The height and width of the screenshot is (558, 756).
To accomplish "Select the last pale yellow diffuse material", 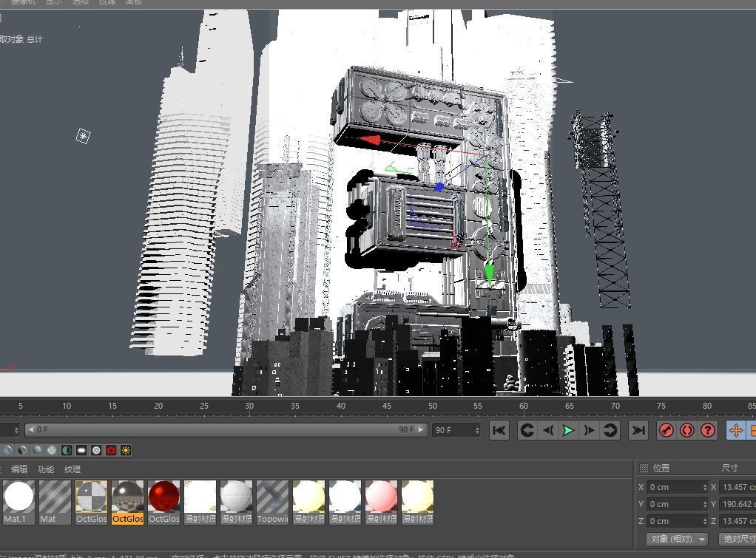I will pos(417,502).
